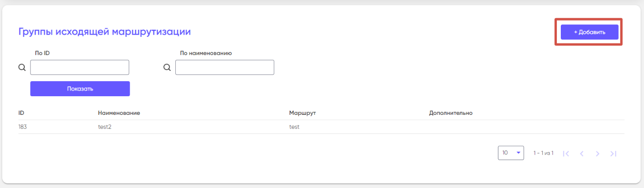Click the "ID" column header
This screenshot has width=644, height=188.
(x=21, y=113)
